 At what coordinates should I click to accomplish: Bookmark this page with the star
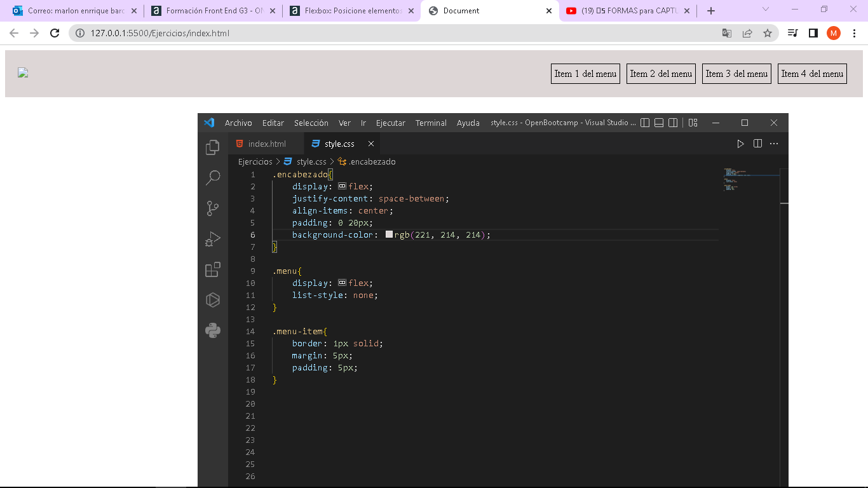(x=768, y=33)
